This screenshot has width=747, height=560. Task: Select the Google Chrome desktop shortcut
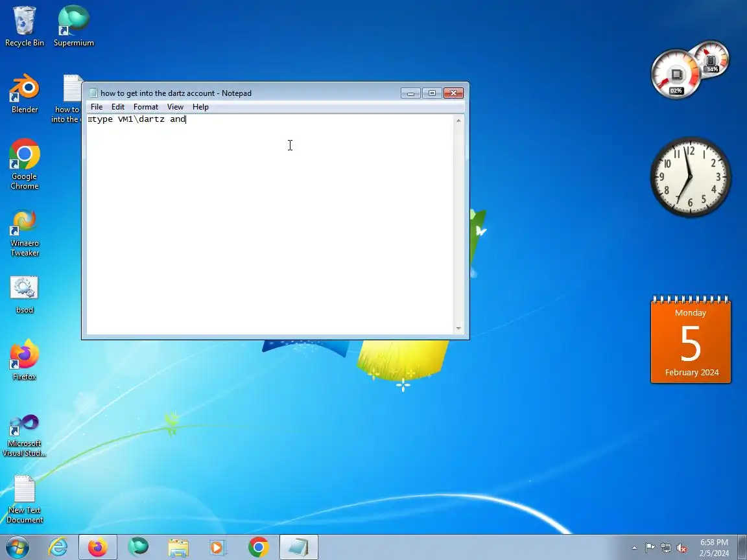click(24, 164)
